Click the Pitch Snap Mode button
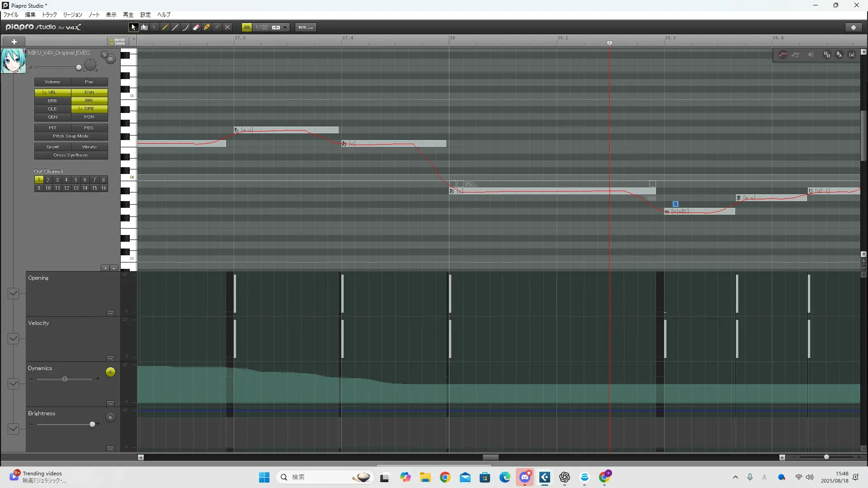 71,136
